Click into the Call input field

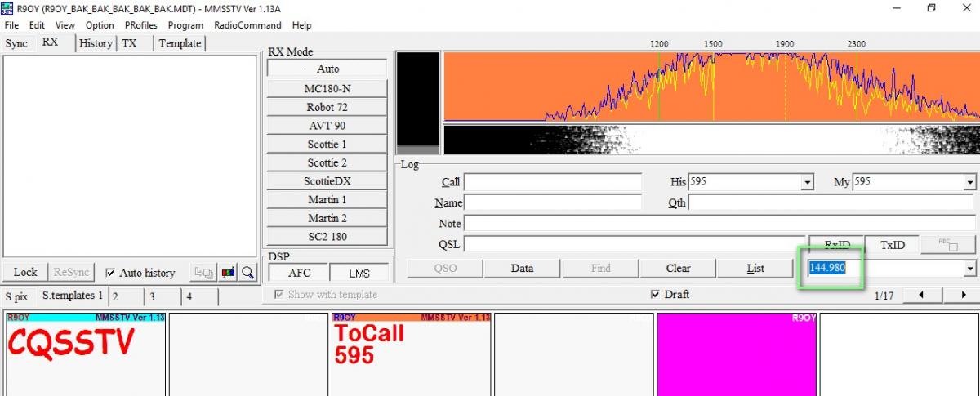click(x=553, y=182)
